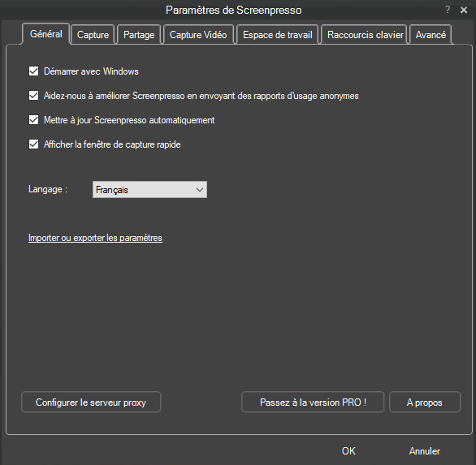476x465 pixels.
Task: Switch to the Capture tab
Action: pos(93,35)
